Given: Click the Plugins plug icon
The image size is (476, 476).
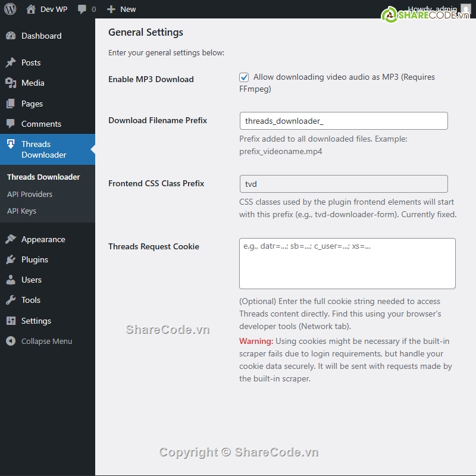Looking at the screenshot, I should (11, 259).
